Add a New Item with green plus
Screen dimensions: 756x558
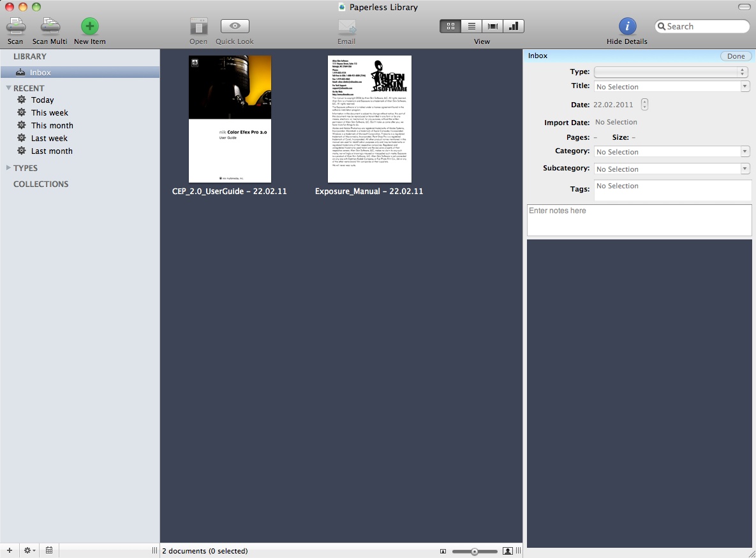point(90,26)
